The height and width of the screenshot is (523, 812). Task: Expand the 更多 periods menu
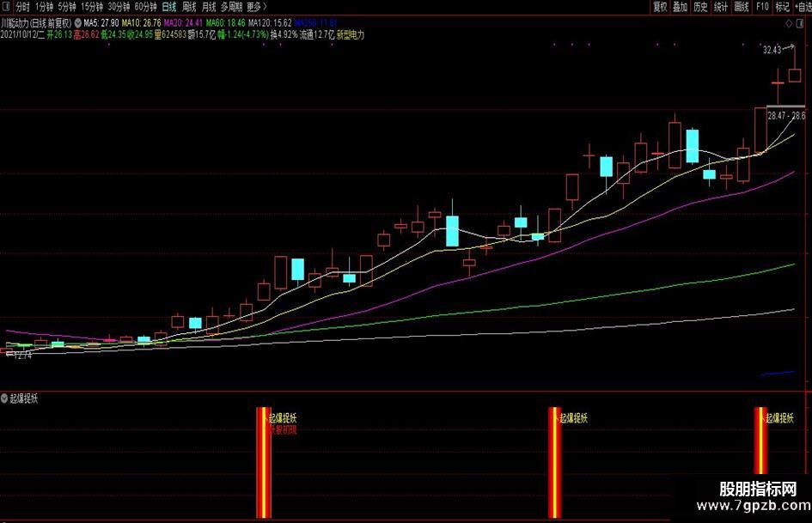[257, 7]
